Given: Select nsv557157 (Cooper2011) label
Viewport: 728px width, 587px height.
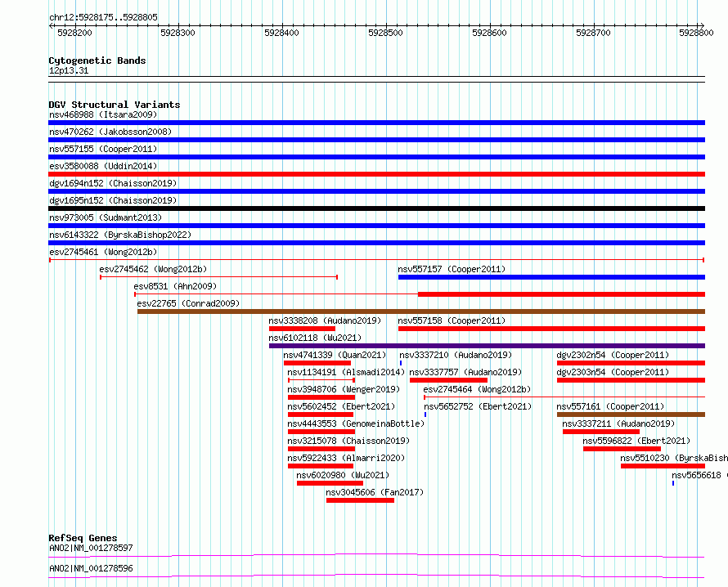Looking at the screenshot, I should pyautogui.click(x=452, y=269).
